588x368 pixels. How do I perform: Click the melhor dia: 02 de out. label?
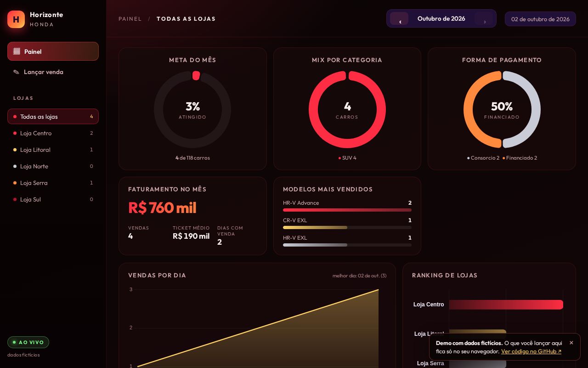coord(359,276)
